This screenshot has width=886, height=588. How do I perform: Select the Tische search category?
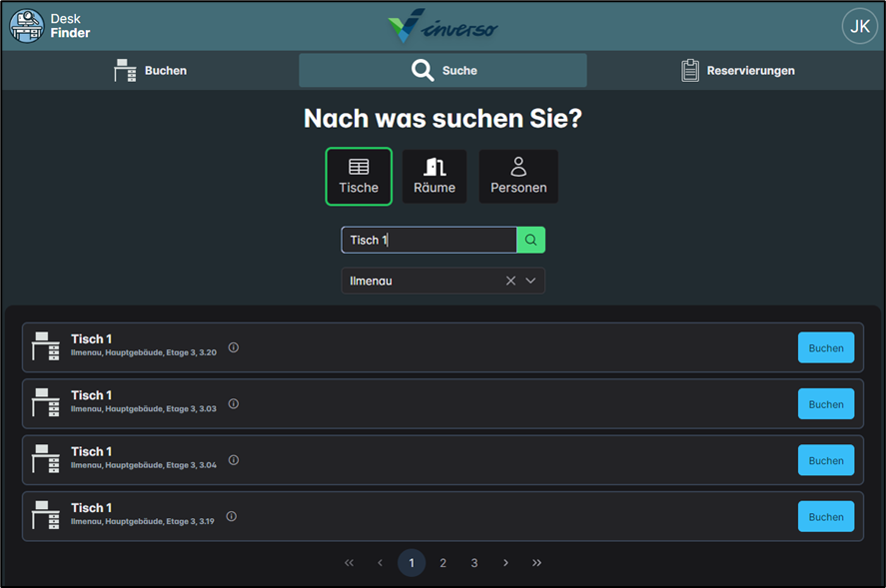point(359,177)
